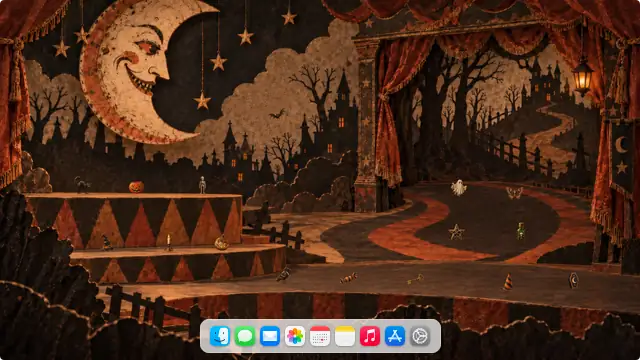Open the Photos app in the dock
Viewport: 640px width, 360px height.
(295, 336)
